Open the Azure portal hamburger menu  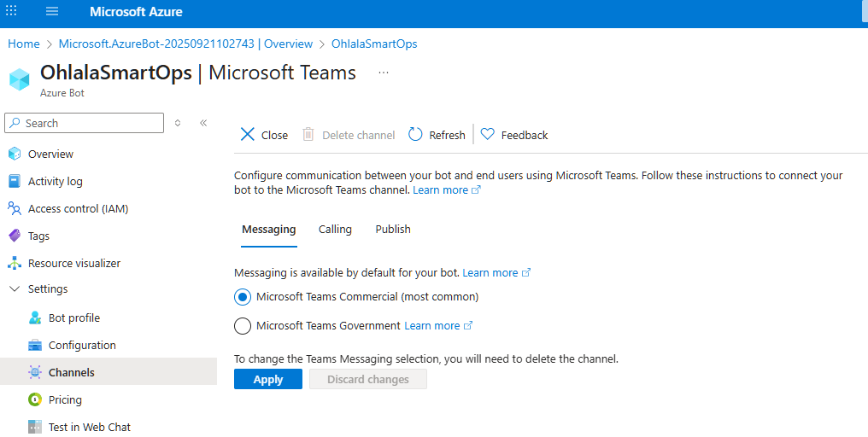coord(52,12)
